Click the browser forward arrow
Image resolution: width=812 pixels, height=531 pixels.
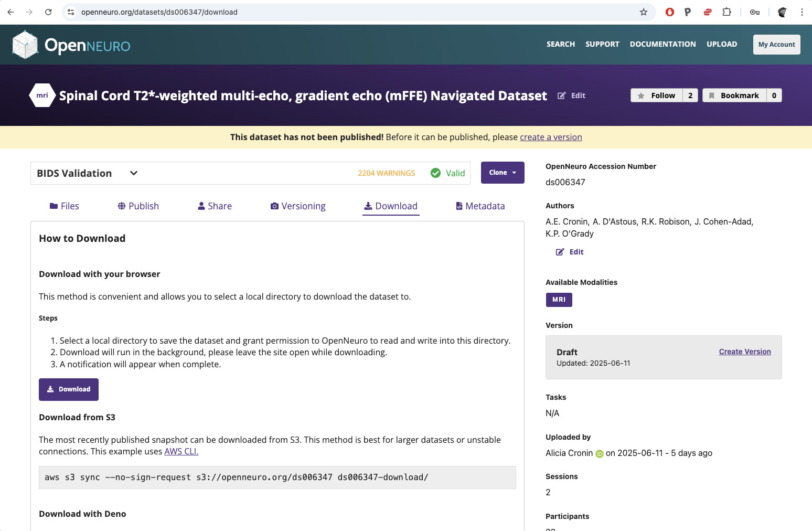pos(29,12)
